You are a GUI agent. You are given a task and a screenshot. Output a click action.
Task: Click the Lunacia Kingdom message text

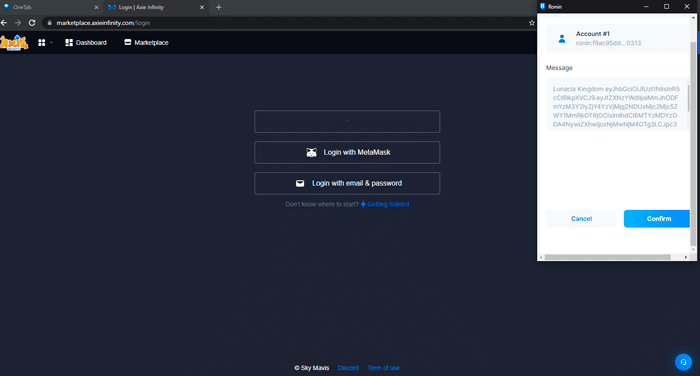(x=616, y=107)
